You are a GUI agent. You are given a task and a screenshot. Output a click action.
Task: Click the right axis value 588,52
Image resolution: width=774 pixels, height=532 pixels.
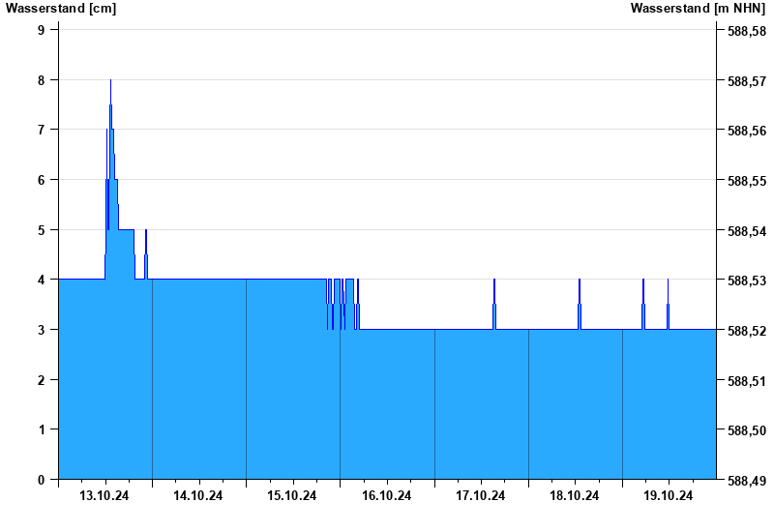(747, 331)
